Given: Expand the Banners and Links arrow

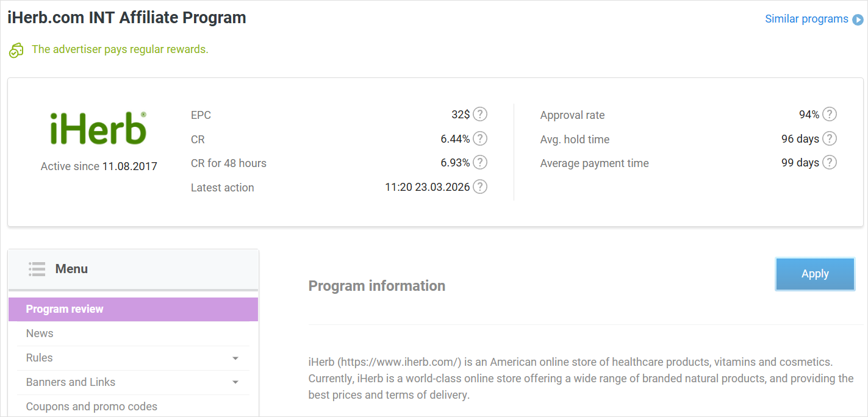Looking at the screenshot, I should [235, 383].
